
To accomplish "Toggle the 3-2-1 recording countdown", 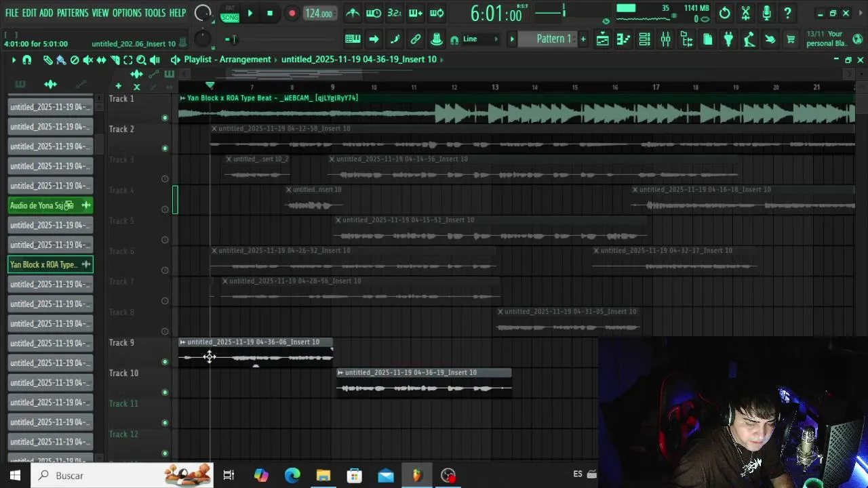I will 395,13.
